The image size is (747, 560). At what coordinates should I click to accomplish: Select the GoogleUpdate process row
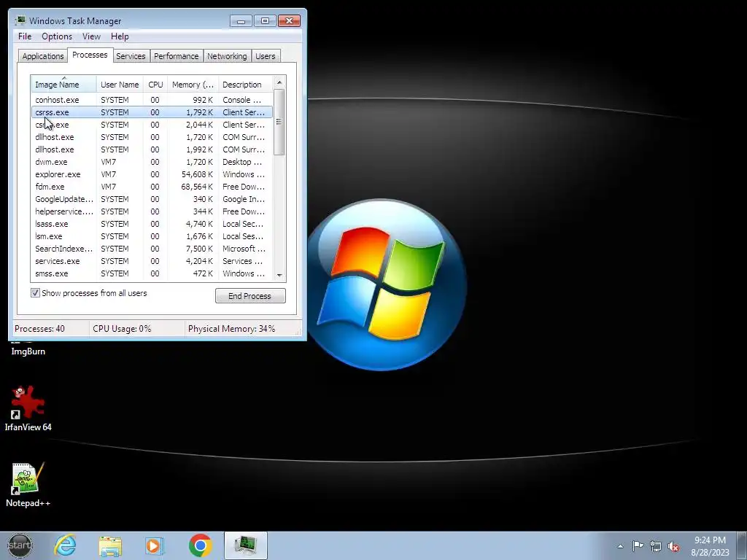coord(152,199)
